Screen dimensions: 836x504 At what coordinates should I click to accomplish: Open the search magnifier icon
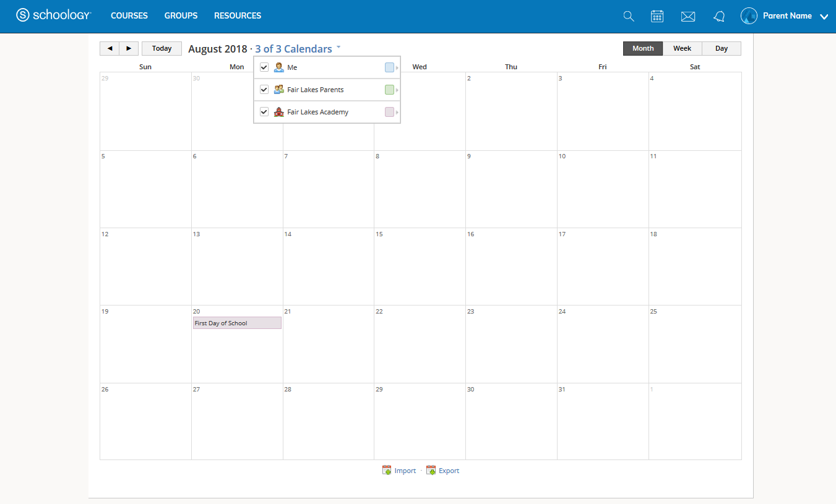(629, 17)
